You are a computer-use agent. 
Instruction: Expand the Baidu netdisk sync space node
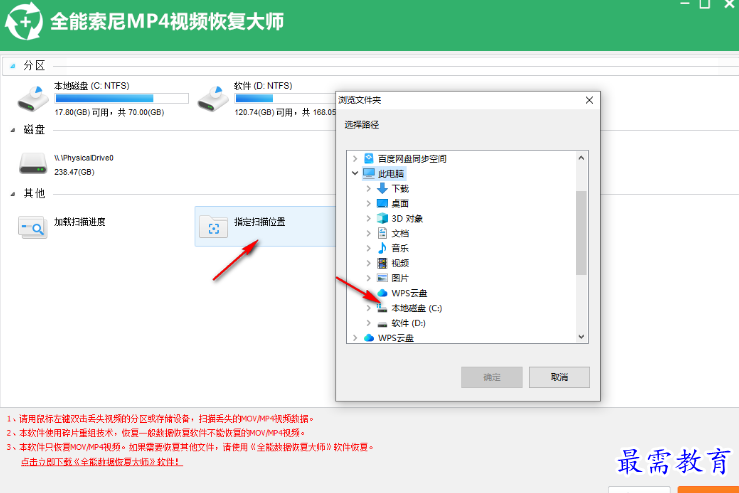click(355, 159)
